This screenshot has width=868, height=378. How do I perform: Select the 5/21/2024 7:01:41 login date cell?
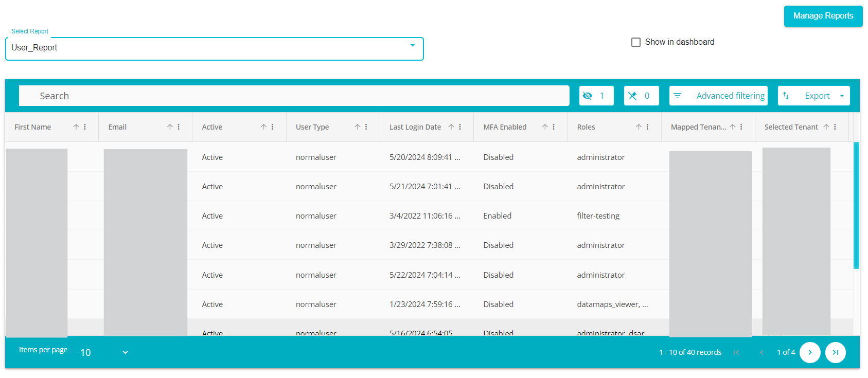pos(425,187)
